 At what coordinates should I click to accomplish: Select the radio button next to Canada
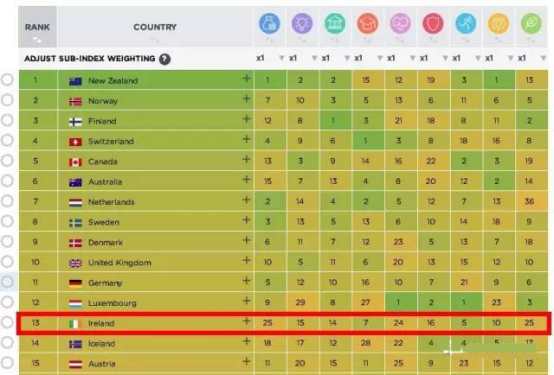(7, 160)
